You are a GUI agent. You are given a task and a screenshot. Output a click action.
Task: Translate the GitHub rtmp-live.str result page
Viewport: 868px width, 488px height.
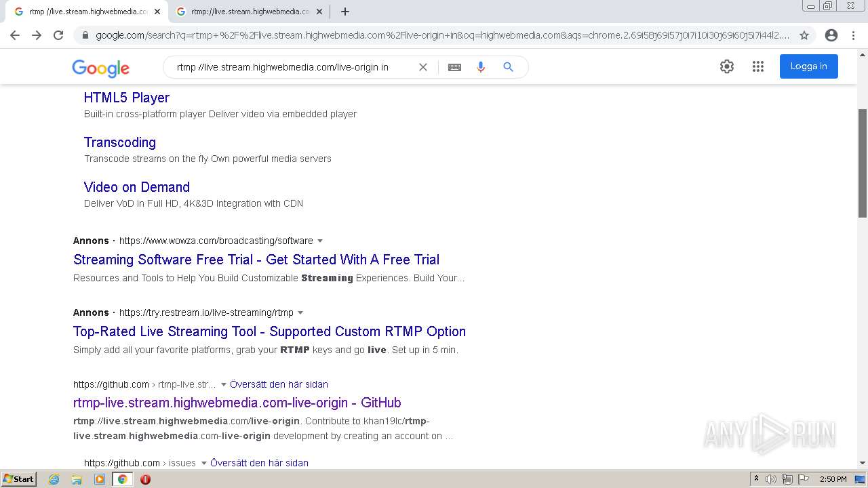coord(279,384)
